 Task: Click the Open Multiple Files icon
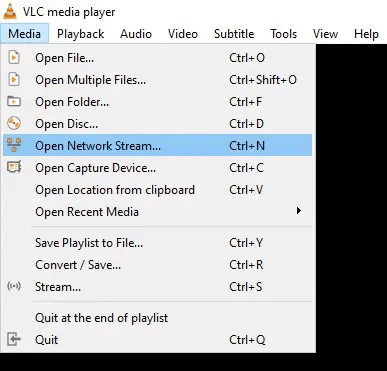(14, 80)
